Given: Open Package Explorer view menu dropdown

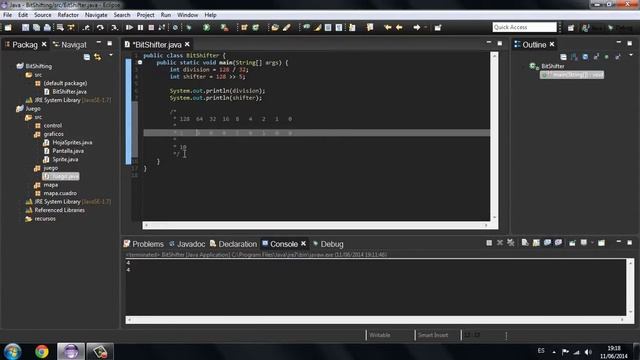Looking at the screenshot, I should (x=111, y=55).
